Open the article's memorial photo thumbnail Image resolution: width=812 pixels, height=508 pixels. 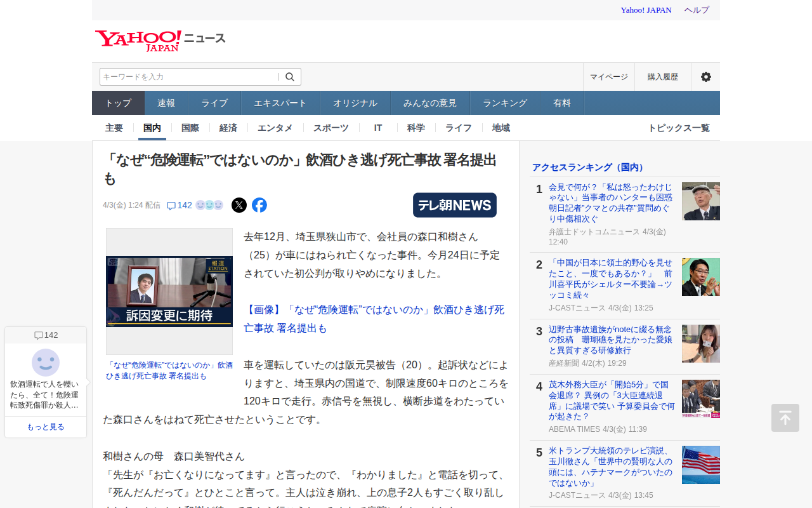pyautogui.click(x=169, y=291)
